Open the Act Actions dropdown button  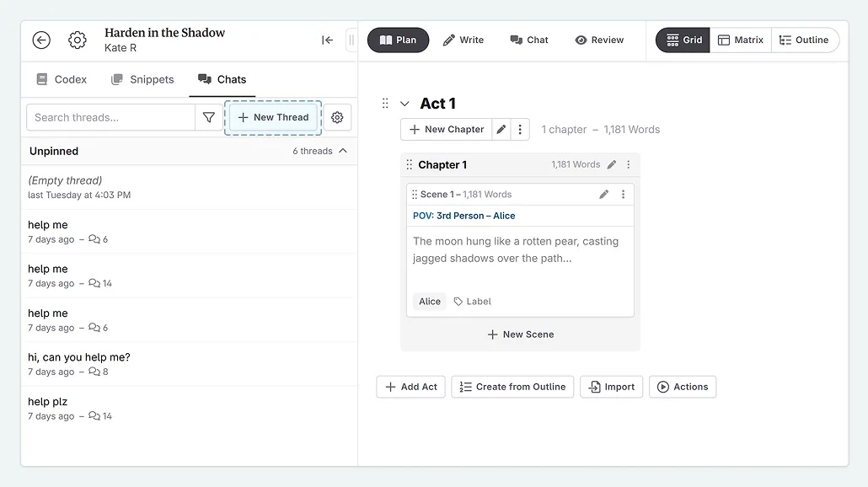pos(683,387)
